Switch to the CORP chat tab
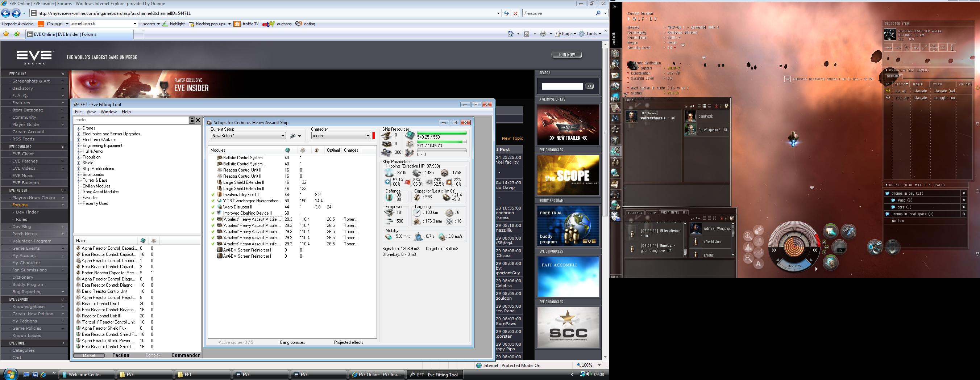This screenshot has width=980, height=380. [x=652, y=213]
